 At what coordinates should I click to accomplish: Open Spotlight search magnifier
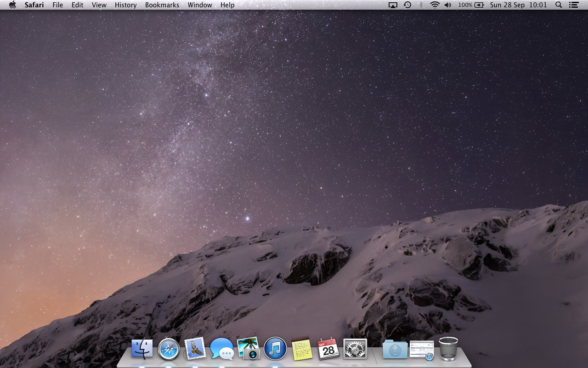[x=559, y=5]
